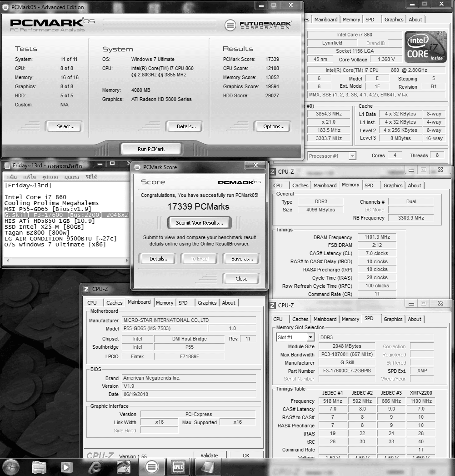
Task: Click OK in CPU-Z Mainboard window
Action: pyautogui.click(x=246, y=455)
